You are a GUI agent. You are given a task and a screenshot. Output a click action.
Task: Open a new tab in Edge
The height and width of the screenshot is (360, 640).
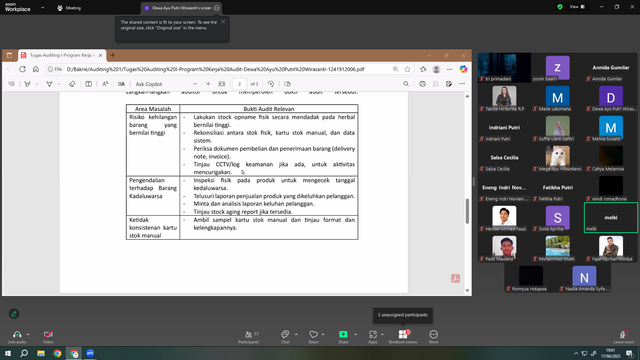(113, 55)
